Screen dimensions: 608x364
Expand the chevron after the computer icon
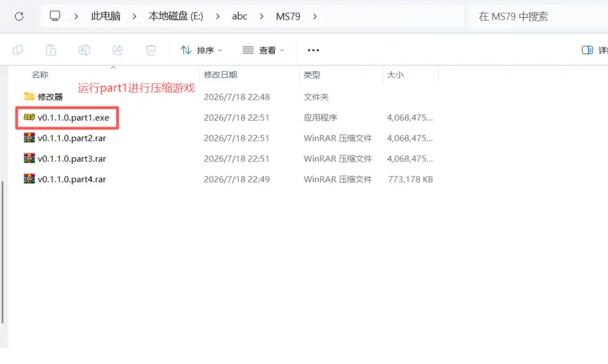pos(76,16)
